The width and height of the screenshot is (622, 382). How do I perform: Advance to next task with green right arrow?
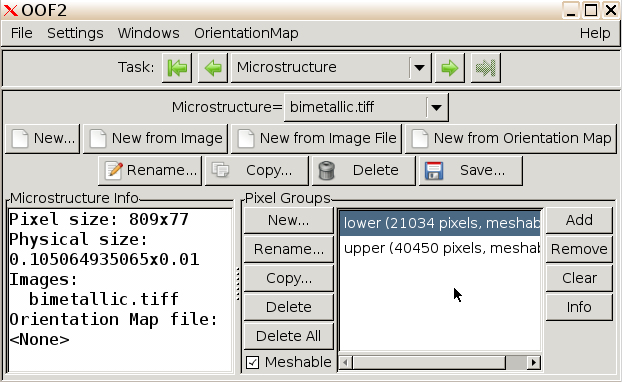449,68
